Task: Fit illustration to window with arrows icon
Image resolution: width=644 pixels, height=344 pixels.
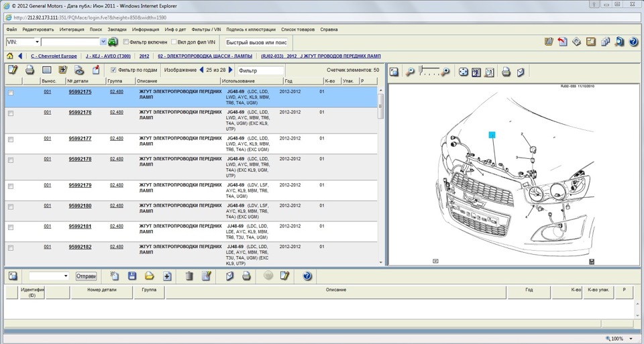Action: pyautogui.click(x=464, y=72)
